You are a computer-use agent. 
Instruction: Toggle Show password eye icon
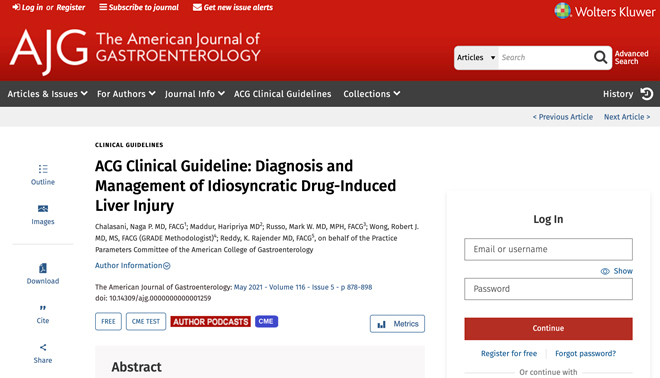pyautogui.click(x=605, y=272)
